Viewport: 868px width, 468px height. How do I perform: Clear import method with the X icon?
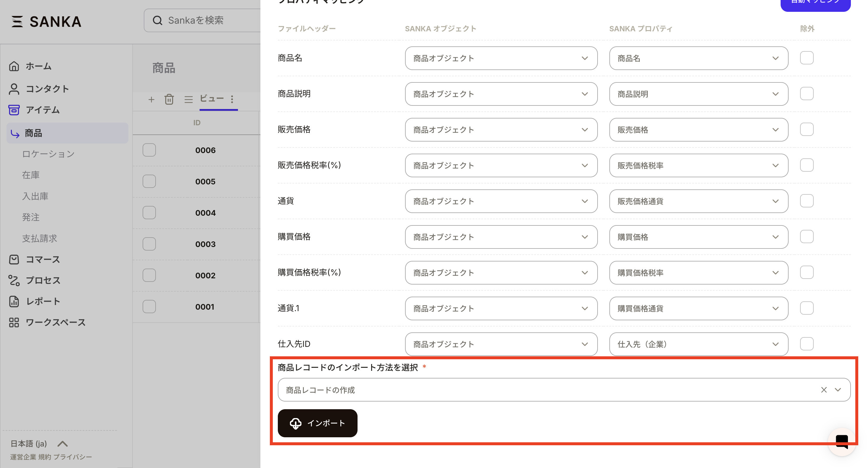click(x=824, y=390)
